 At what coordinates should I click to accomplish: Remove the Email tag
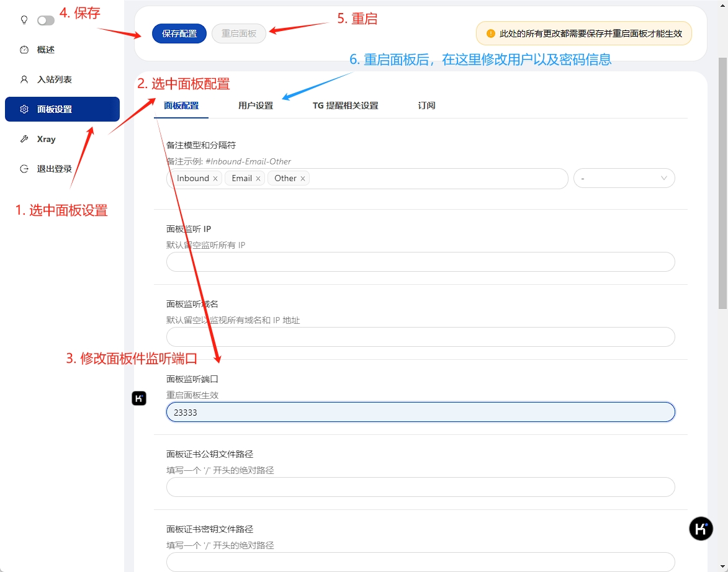tap(258, 179)
